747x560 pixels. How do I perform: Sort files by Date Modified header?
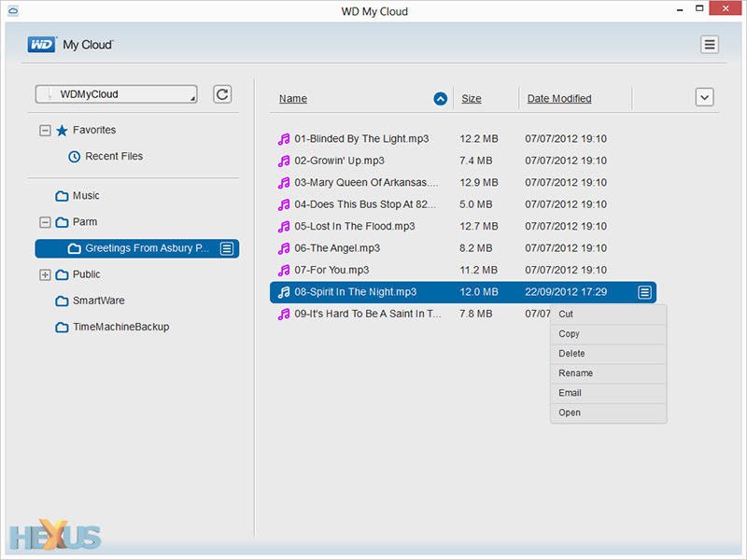559,99
